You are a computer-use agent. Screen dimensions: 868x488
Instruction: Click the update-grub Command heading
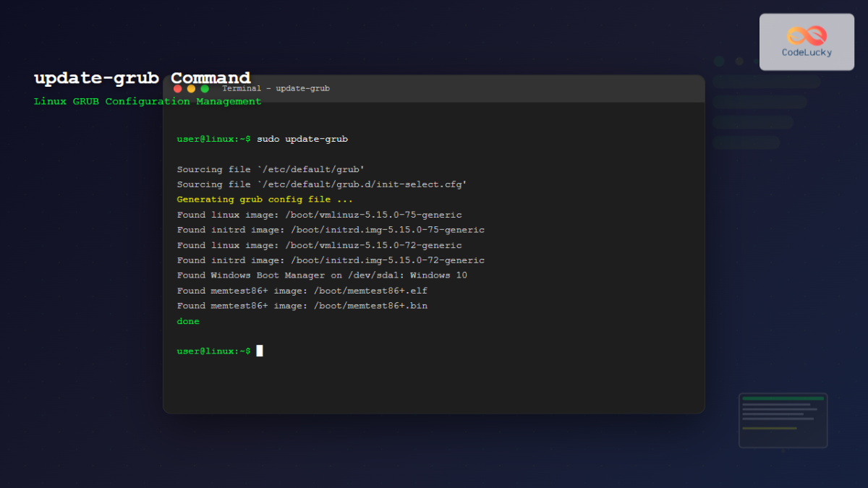pos(142,78)
